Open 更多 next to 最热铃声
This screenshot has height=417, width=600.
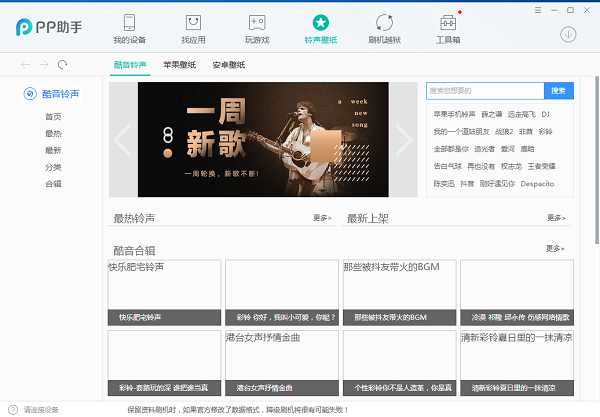click(x=322, y=218)
